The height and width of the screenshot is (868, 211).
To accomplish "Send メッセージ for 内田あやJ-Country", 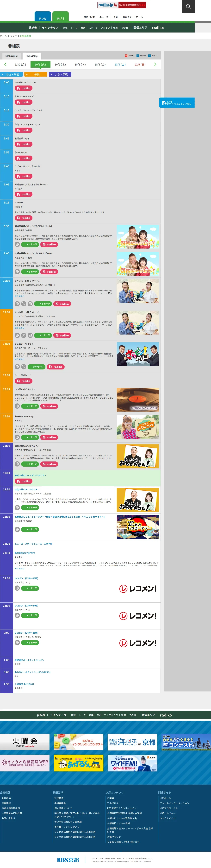I will (30, 437).
